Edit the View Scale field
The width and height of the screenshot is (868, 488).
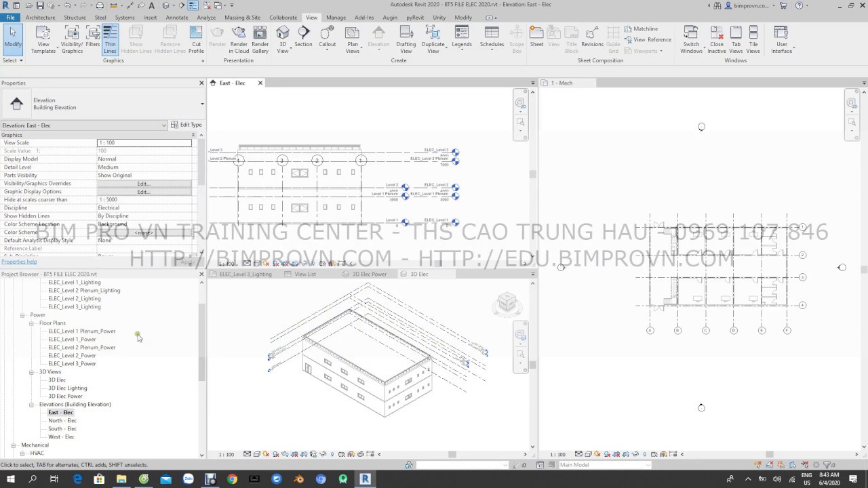point(144,143)
